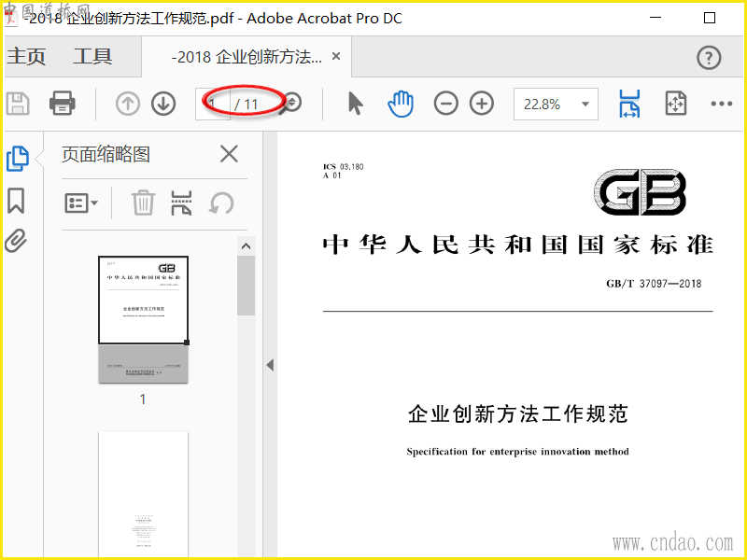Choose the Selection arrow tool
The height and width of the screenshot is (560, 747).
(356, 104)
